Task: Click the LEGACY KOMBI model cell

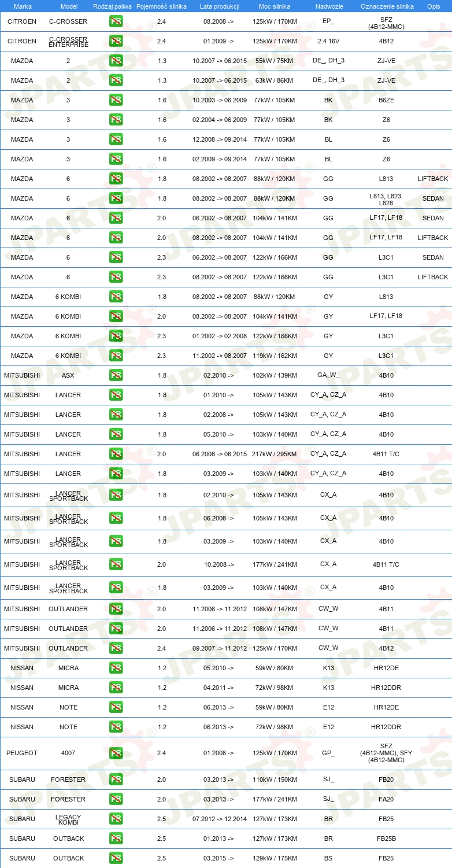Action: point(68,819)
